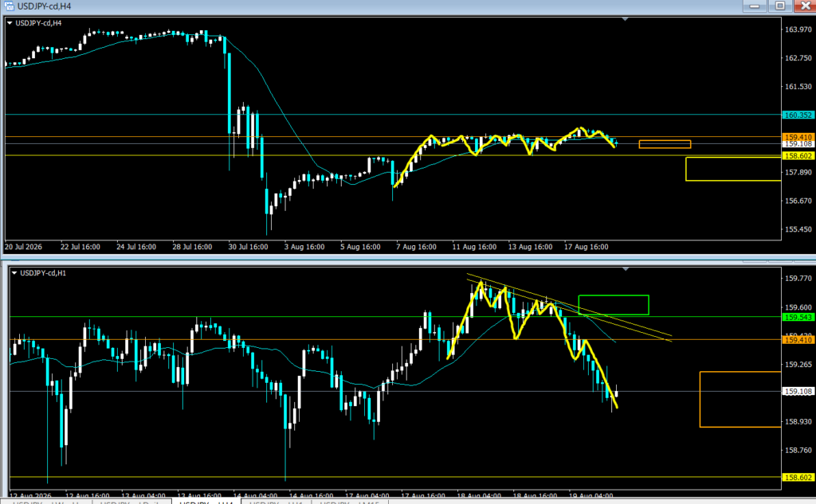
Task: Select orange 159.410 price label in H4 chart
Action: [798, 137]
